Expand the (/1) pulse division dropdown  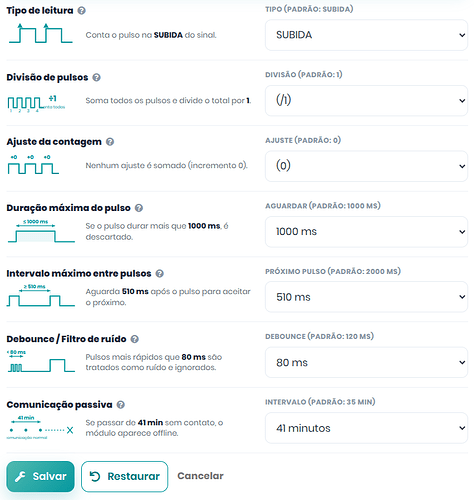point(366,100)
